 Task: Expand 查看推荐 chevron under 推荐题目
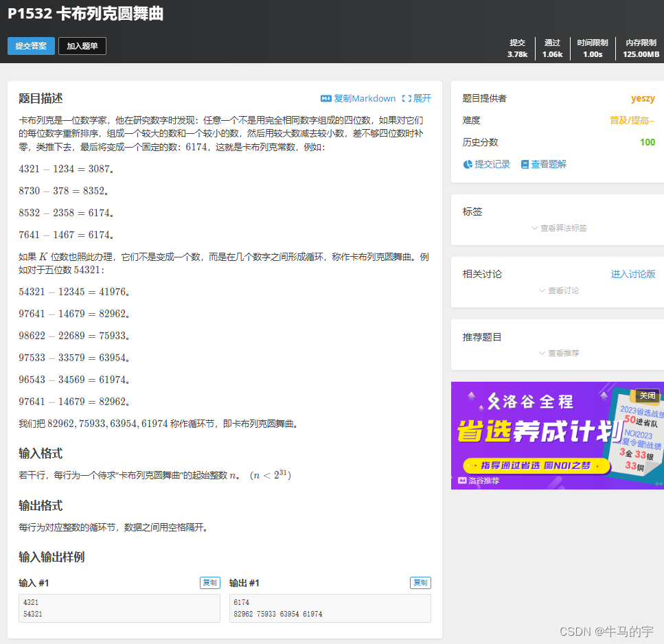pos(542,353)
